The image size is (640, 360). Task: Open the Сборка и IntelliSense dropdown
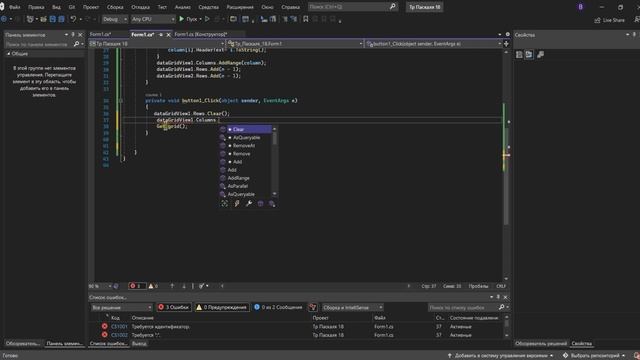pos(353,307)
